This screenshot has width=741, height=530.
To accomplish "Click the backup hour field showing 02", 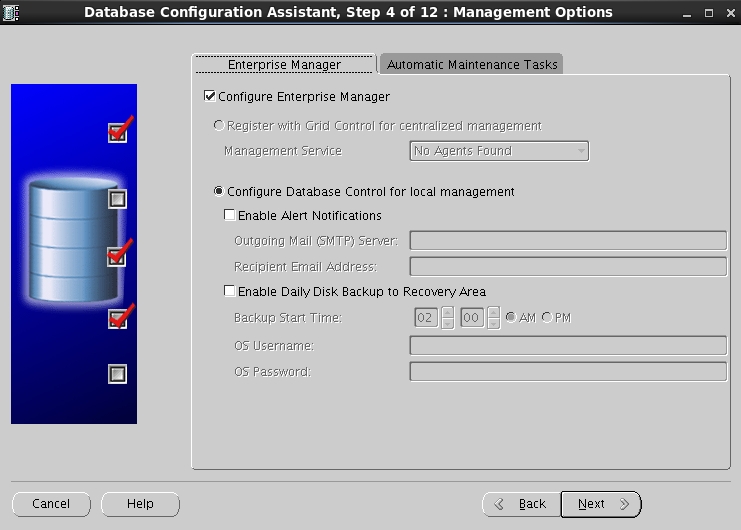I will click(x=426, y=317).
